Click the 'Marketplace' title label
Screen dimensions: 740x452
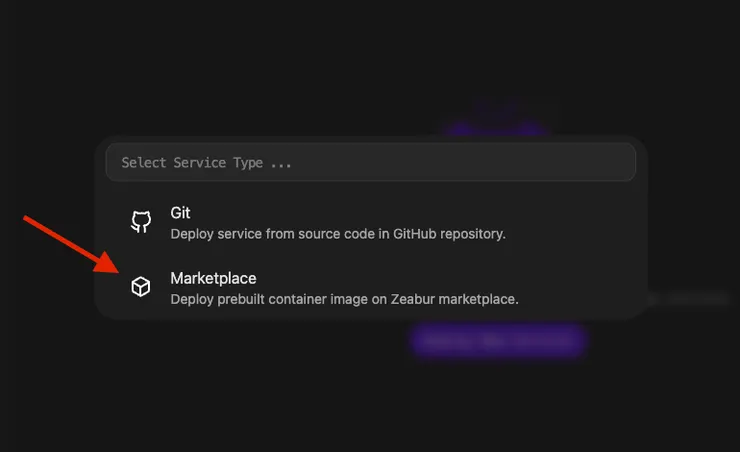tap(213, 278)
